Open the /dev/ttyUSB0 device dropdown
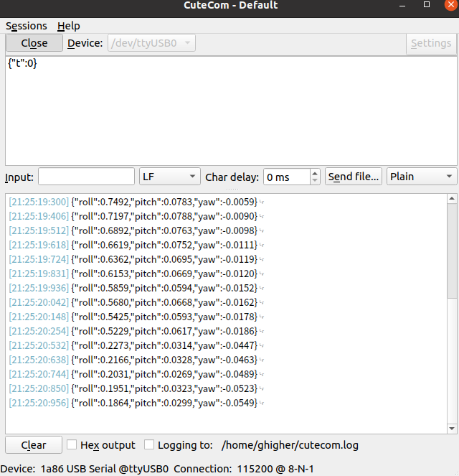459x476 pixels. (151, 43)
